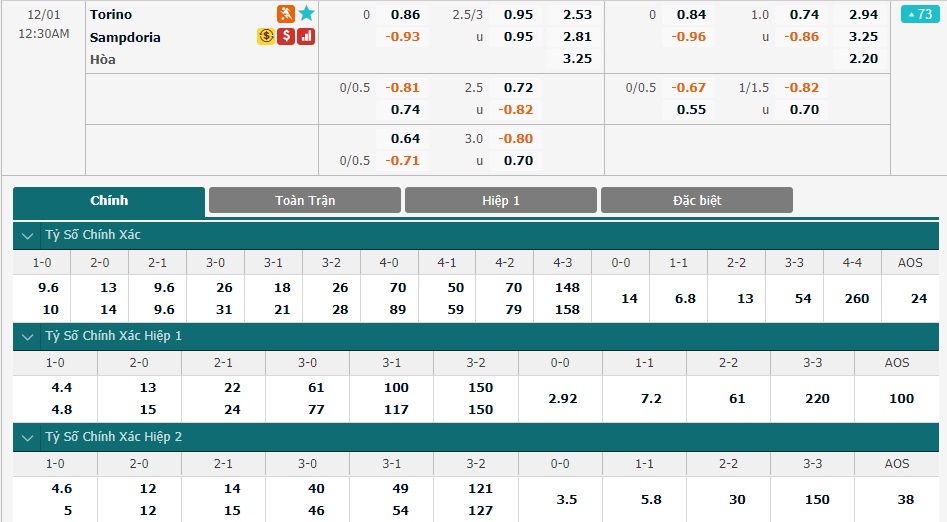
Task: Mark Torino match with the star
Action: coord(306,13)
